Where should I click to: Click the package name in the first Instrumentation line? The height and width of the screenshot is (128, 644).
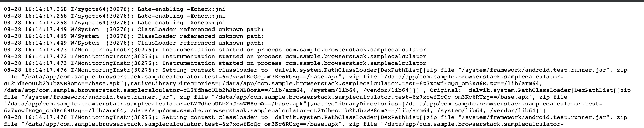[x=355, y=50]
